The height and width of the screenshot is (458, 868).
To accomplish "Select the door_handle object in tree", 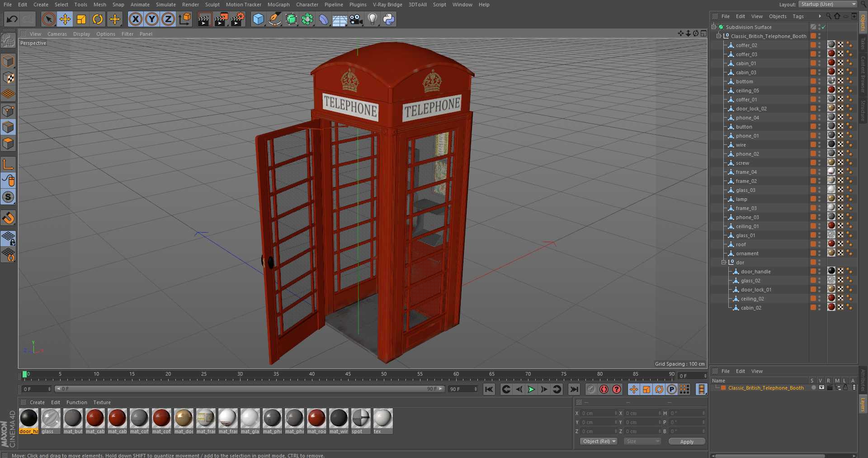I will click(756, 272).
